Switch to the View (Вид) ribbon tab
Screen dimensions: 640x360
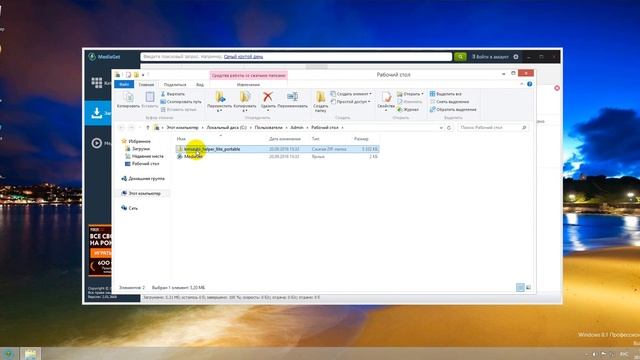click(200, 84)
